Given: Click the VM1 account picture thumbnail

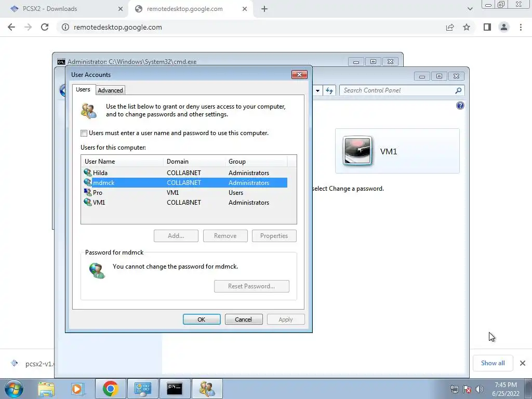Looking at the screenshot, I should 357,151.
